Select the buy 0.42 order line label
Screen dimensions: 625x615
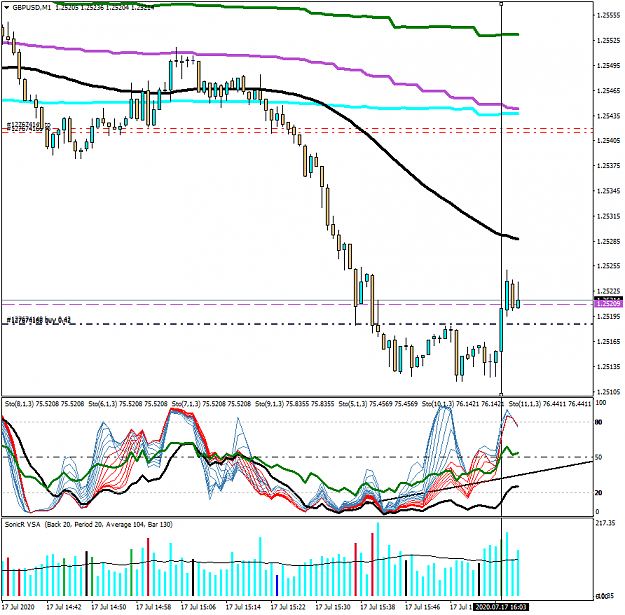(x=39, y=320)
